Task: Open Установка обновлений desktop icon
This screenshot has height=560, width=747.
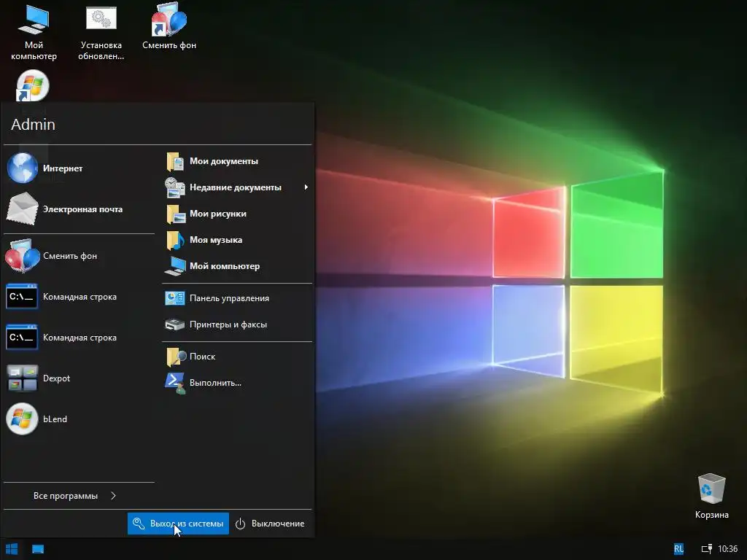Action: click(101, 32)
